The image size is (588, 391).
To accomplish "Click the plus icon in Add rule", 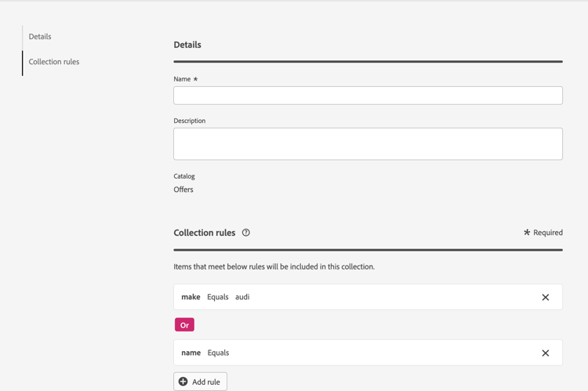I will [x=183, y=382].
